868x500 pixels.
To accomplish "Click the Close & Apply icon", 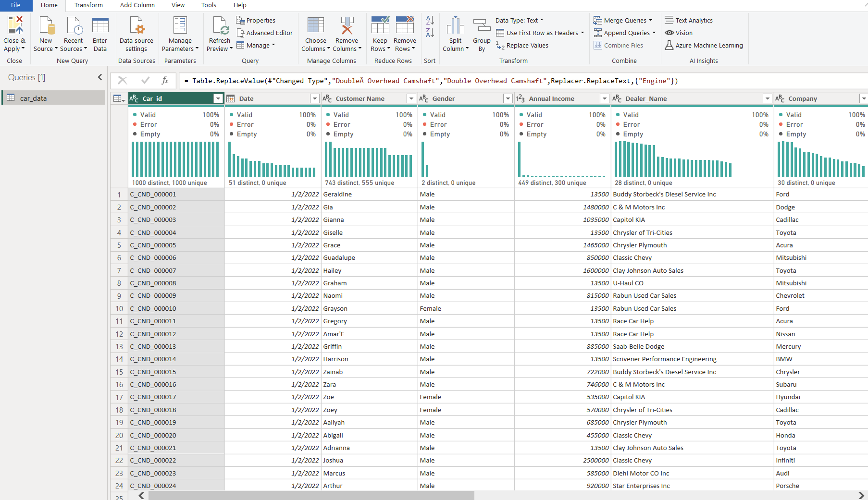I will (x=15, y=25).
